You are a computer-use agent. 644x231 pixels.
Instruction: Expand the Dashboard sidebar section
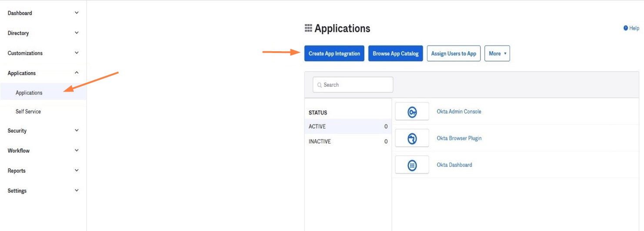(x=77, y=13)
